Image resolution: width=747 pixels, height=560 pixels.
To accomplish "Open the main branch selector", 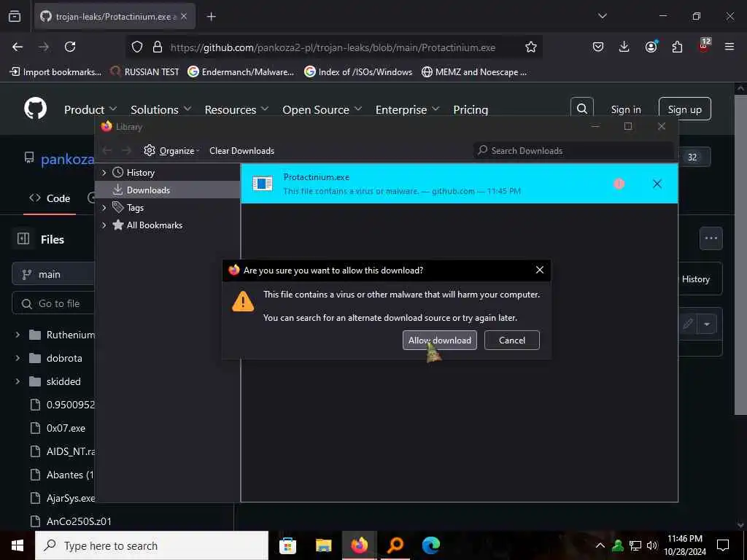I will [x=53, y=274].
